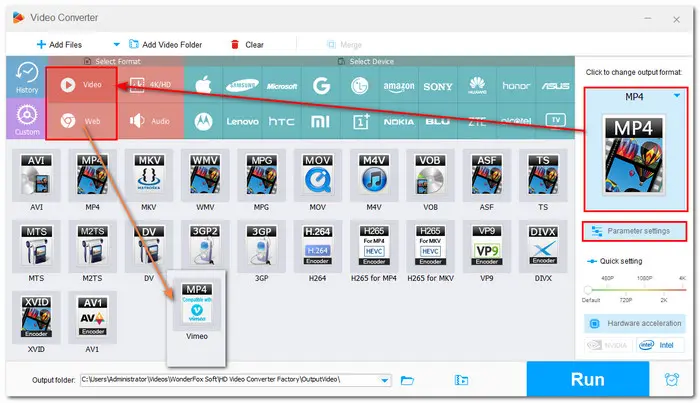
Task: Pick the WMV output format
Action: (x=205, y=175)
